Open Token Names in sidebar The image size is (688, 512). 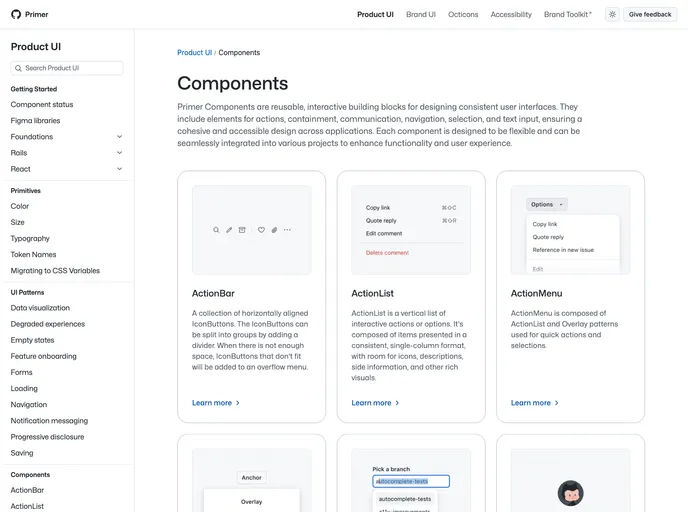point(33,254)
